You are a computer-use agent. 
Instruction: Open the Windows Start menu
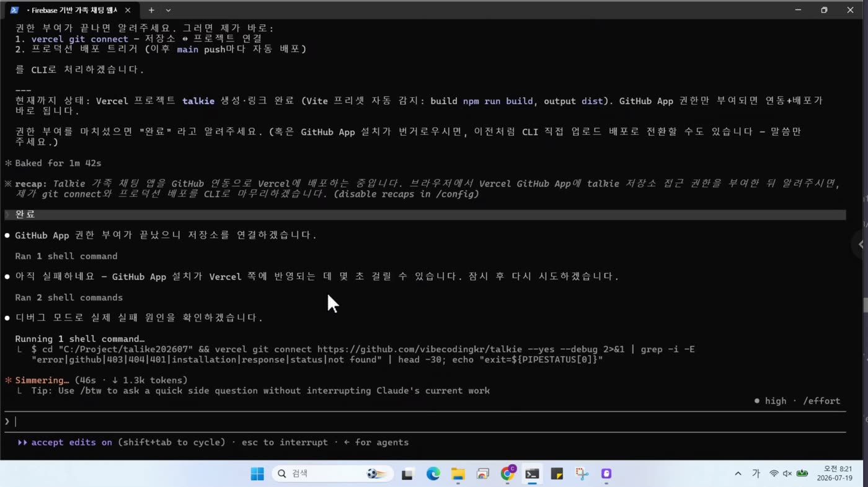(257, 474)
